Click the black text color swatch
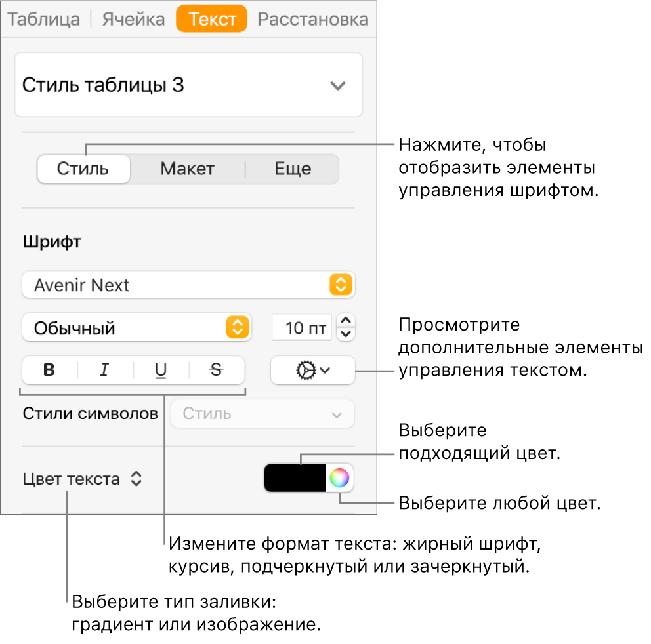Screen dimensions: 651x644 point(295,477)
